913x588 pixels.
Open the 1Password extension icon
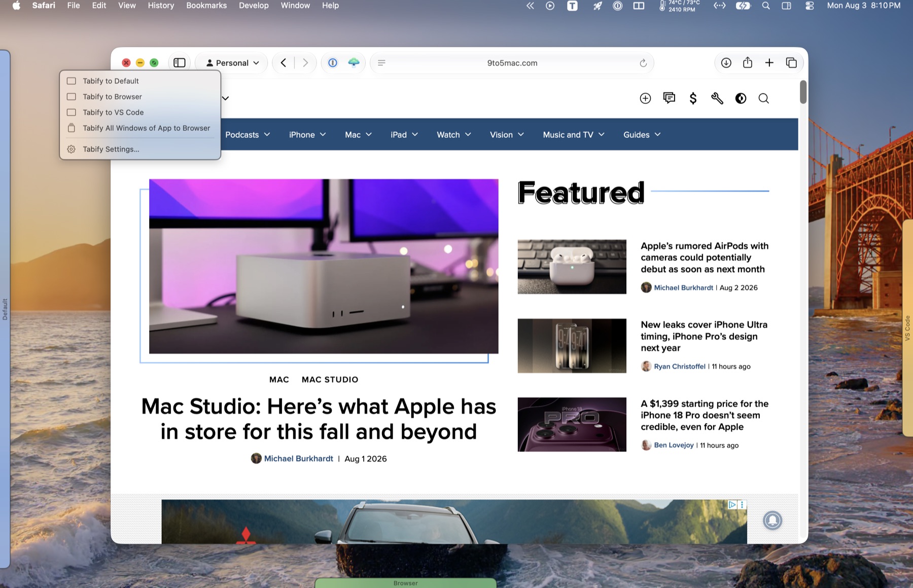333,63
